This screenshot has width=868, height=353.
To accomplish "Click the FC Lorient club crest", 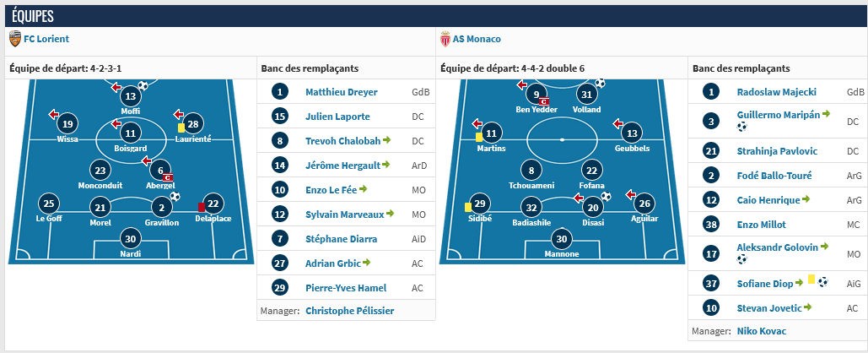I will pyautogui.click(x=15, y=39).
